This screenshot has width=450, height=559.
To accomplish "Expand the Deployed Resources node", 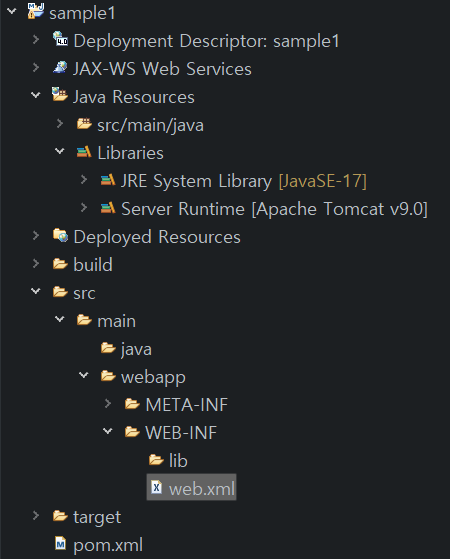I will (36, 235).
